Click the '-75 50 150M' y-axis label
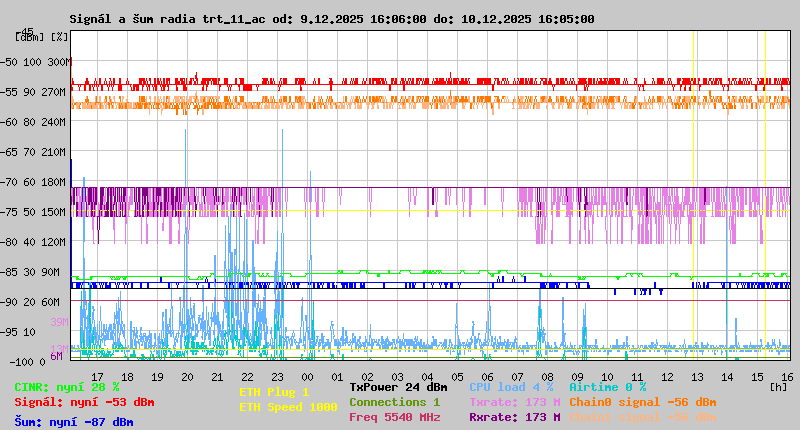 pyautogui.click(x=34, y=212)
